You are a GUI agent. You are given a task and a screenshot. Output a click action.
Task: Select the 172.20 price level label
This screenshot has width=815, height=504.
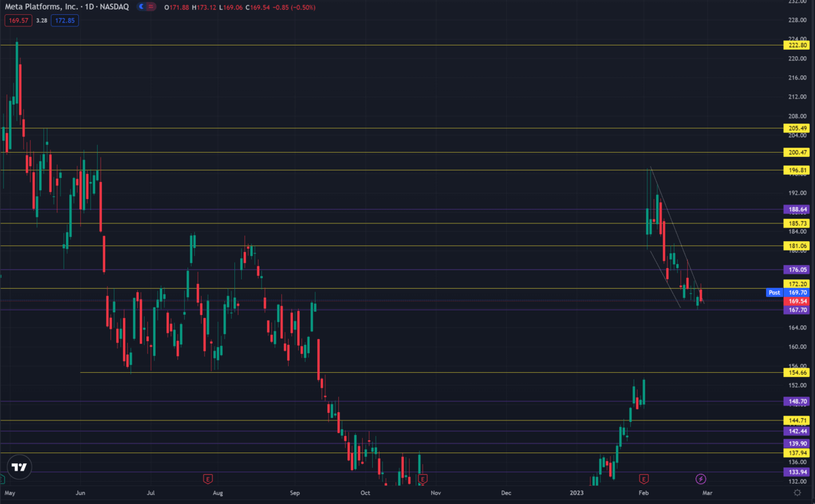pos(796,284)
